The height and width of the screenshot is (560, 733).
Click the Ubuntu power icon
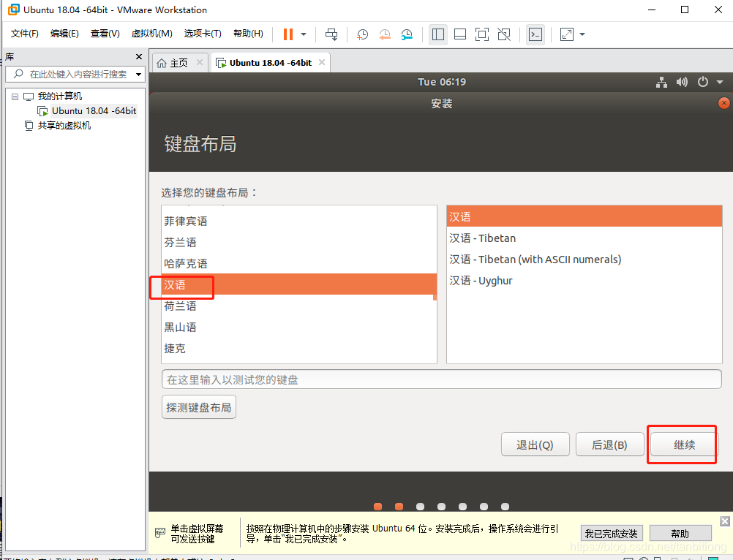point(702,82)
